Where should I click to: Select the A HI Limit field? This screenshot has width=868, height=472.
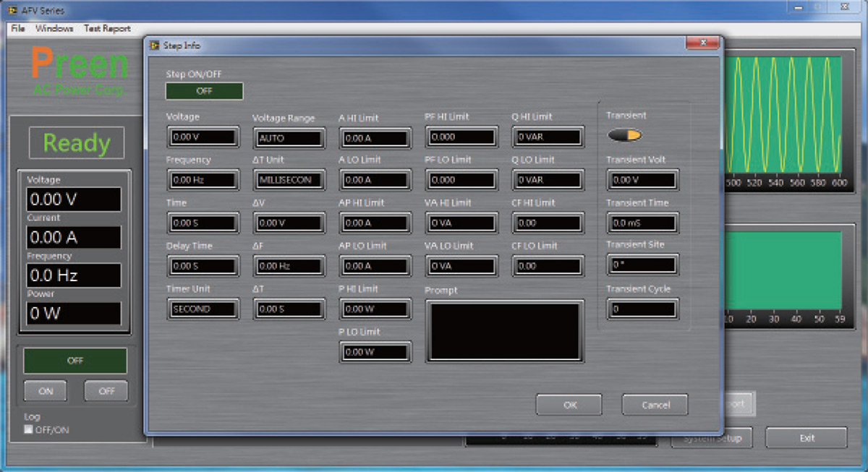374,137
